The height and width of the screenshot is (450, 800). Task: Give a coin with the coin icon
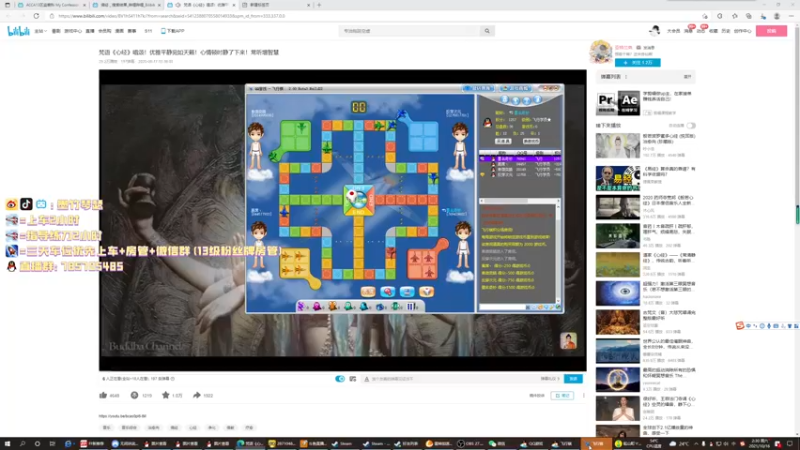[x=134, y=395]
